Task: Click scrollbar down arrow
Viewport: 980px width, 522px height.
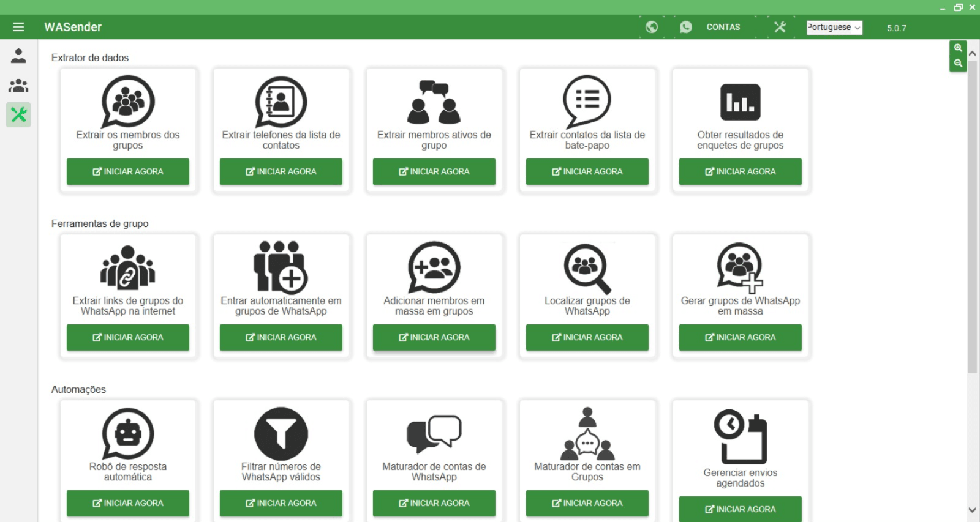Action: click(x=972, y=509)
